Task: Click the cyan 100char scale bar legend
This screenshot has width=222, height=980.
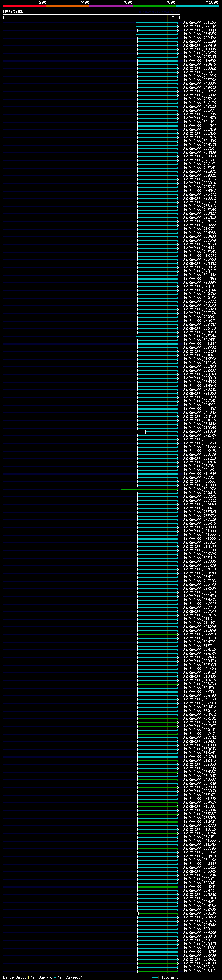Action: 155,977
